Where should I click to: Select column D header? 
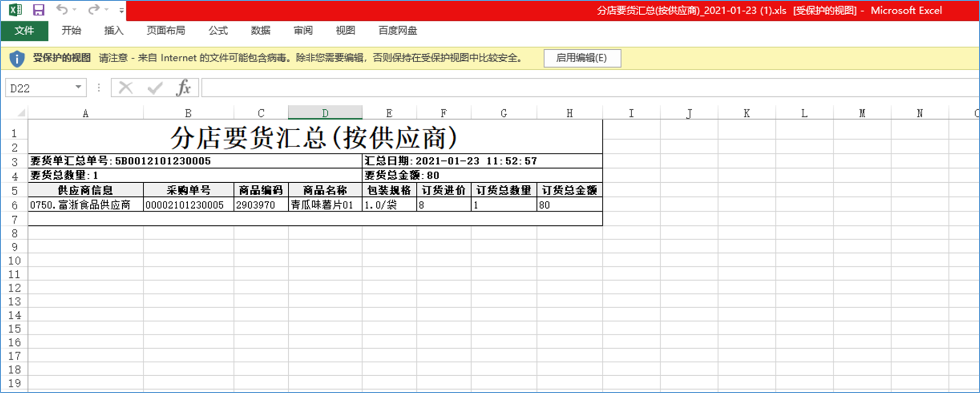coord(325,113)
